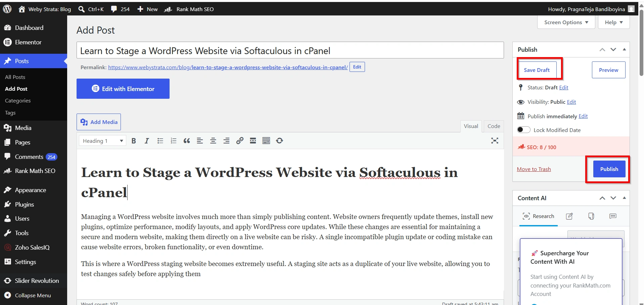
Task: Collapse the Publish panel
Action: click(x=624, y=49)
